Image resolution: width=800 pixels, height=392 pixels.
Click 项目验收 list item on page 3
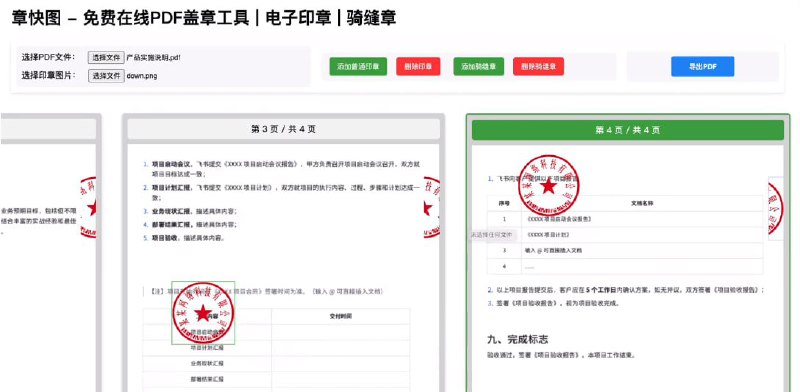point(184,238)
